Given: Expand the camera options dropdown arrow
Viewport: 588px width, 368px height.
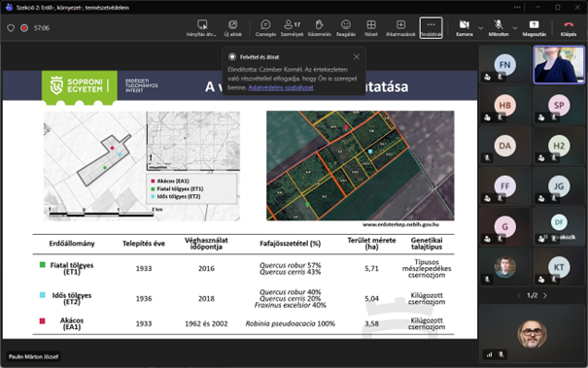Looking at the screenshot, I should [480, 28].
